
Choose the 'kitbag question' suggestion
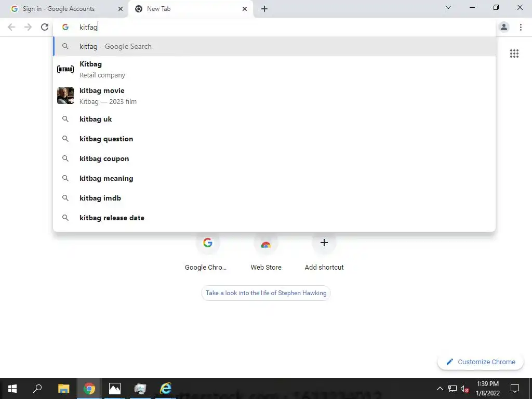(x=274, y=139)
